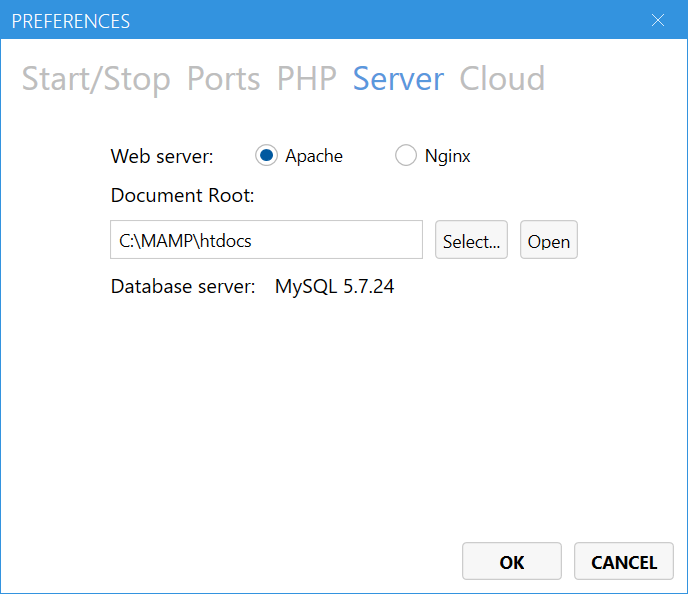
Task: Show the Cloud preferences tab
Action: [502, 79]
